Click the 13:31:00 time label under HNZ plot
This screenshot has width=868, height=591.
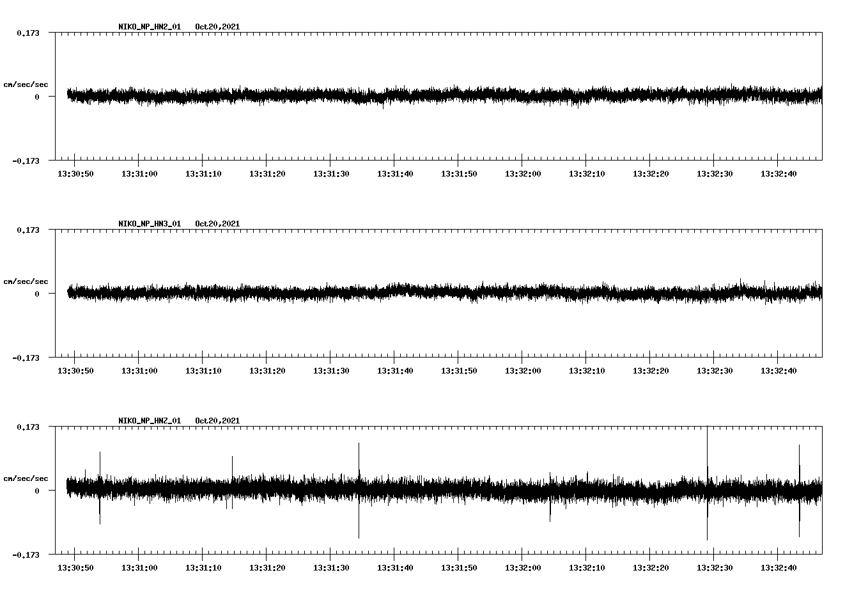(139, 568)
